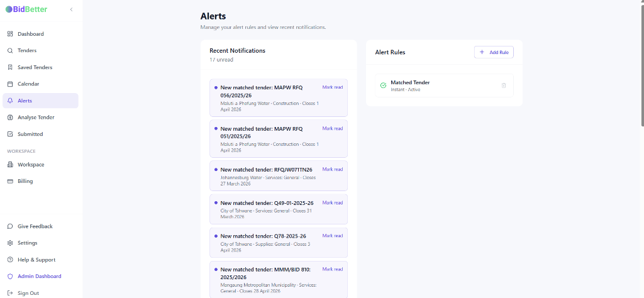Click the Saved Tenders bookmark icon
The height and width of the screenshot is (298, 644).
coord(10,67)
